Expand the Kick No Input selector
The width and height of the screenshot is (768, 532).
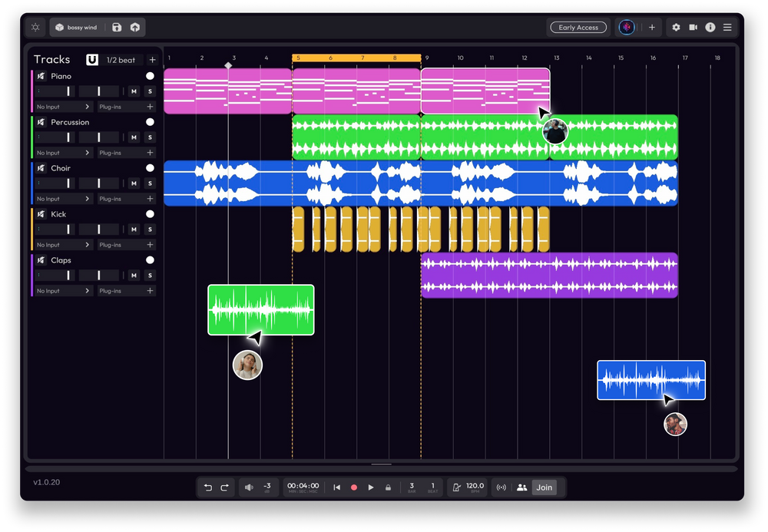63,244
